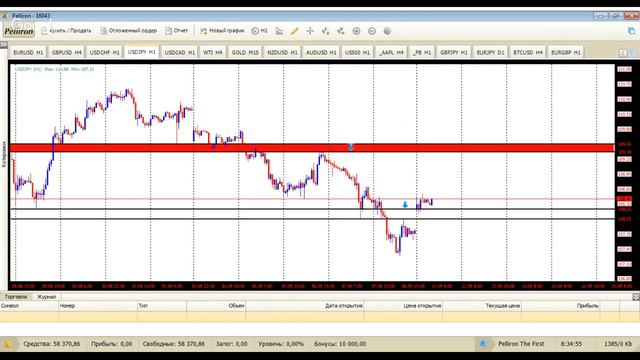Screen dimensions: 640x360
Task: Switch to the GBPUSD H4 chart tab
Action: point(67,53)
